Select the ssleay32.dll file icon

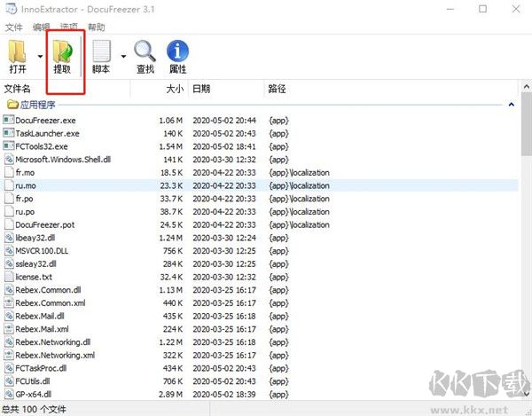pyautogui.click(x=9, y=263)
